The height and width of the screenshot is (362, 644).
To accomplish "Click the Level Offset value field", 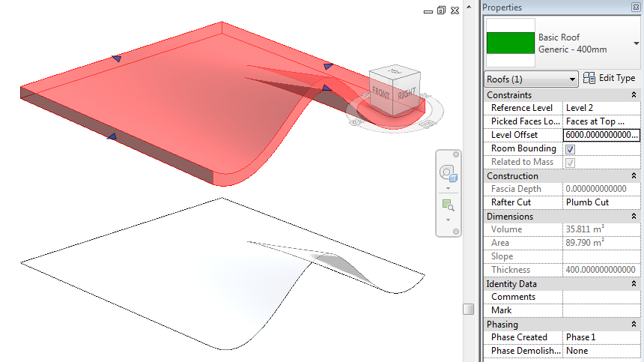I will click(601, 135).
